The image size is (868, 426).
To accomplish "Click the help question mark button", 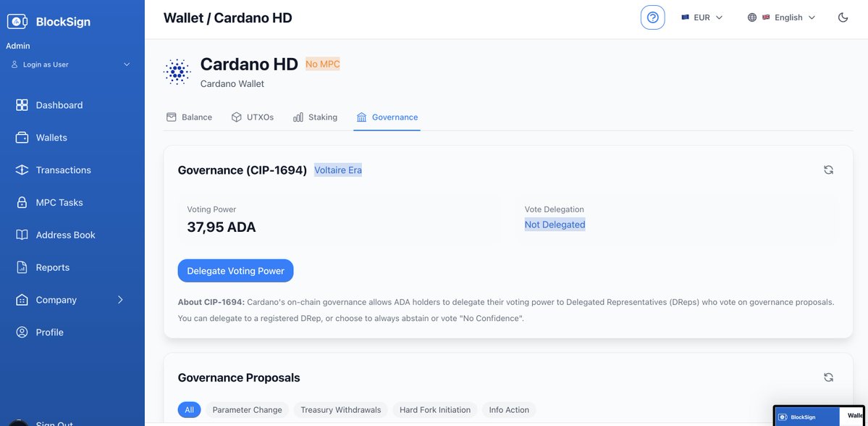I will (653, 17).
